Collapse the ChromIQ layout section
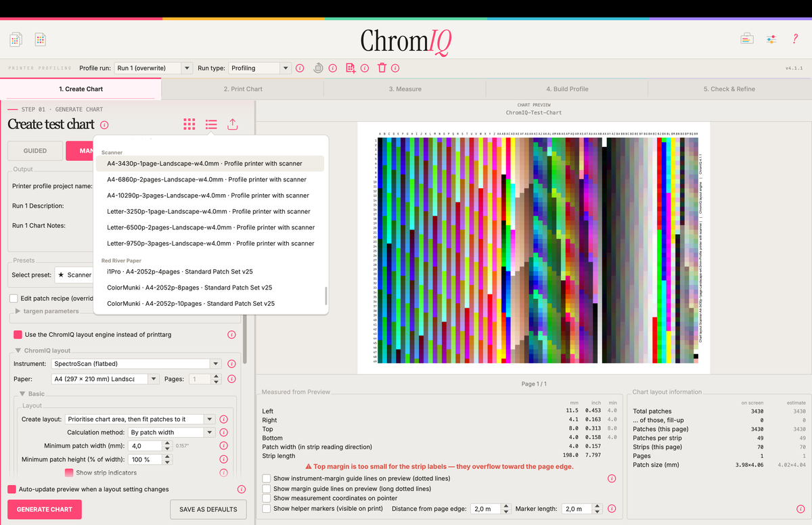This screenshot has height=525, width=812. click(18, 350)
